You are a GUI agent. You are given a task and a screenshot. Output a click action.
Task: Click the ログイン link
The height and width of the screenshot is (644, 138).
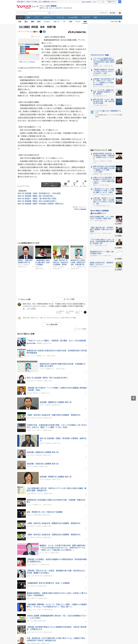42,8
